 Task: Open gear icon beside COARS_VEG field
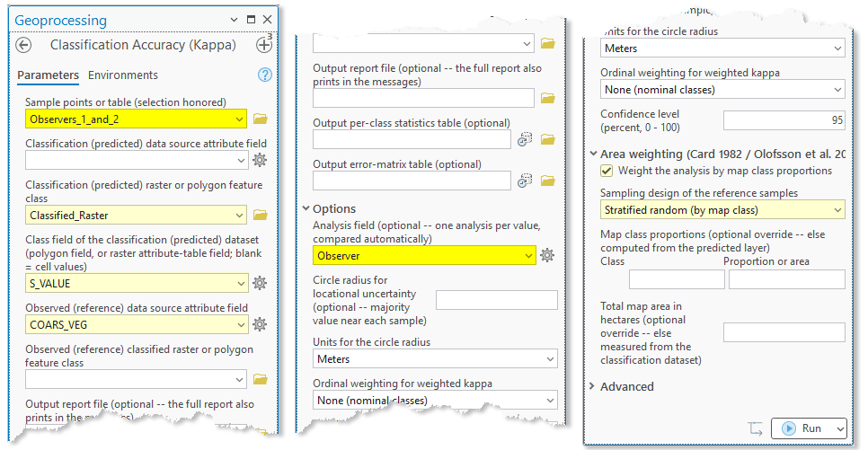(260, 323)
